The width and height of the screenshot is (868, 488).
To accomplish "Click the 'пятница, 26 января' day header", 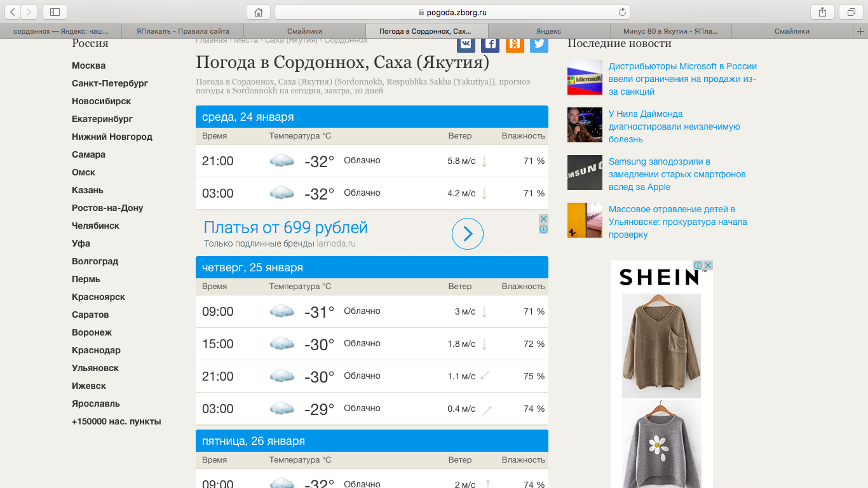I will 372,441.
